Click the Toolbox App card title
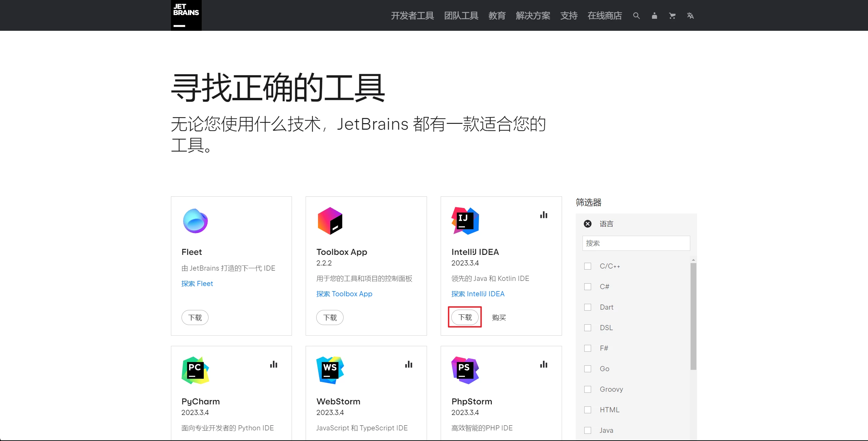This screenshot has width=868, height=441. (342, 252)
